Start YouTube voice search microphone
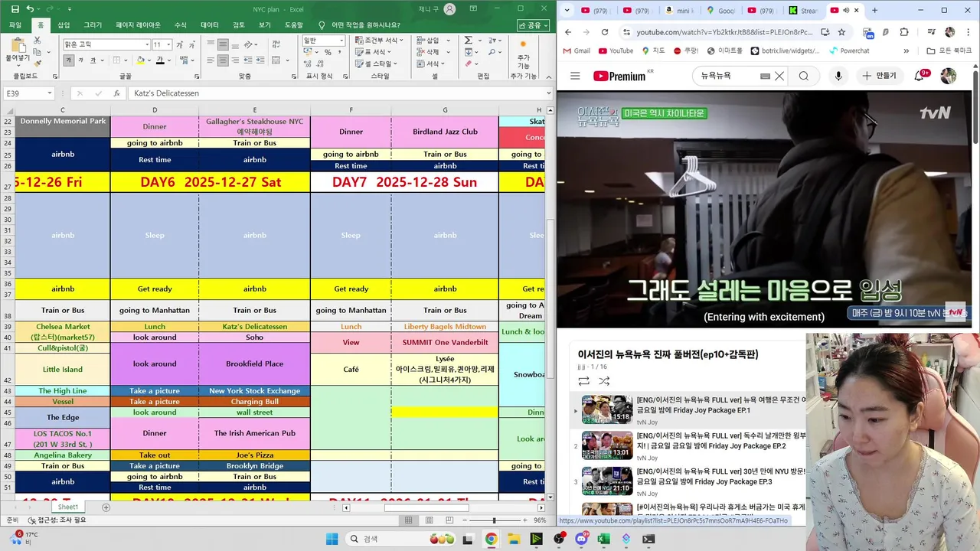The image size is (980, 551). coord(838,76)
